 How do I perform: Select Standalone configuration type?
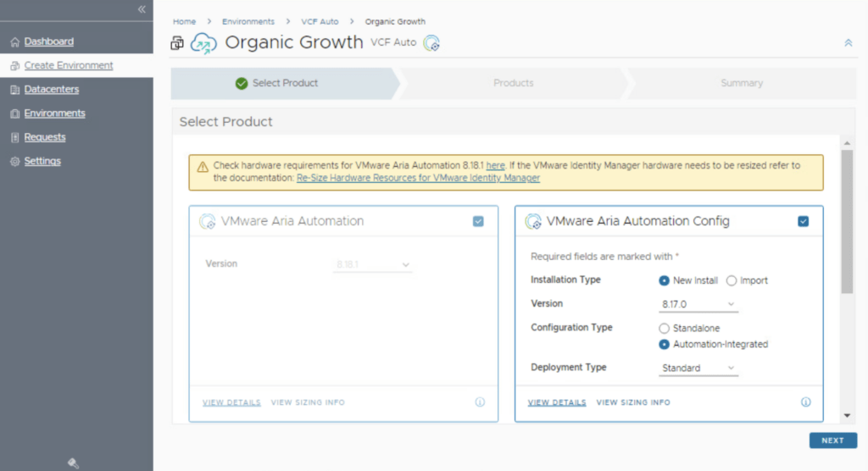click(x=665, y=328)
